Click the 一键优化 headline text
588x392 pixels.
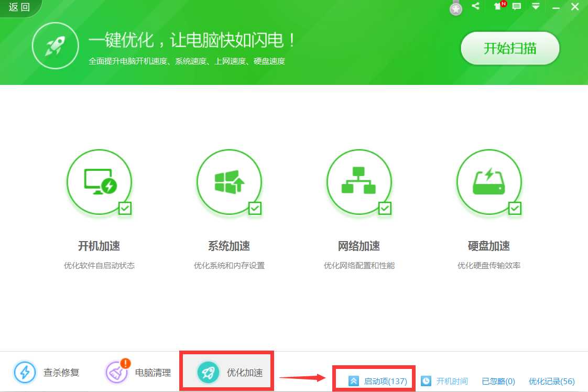[192, 40]
